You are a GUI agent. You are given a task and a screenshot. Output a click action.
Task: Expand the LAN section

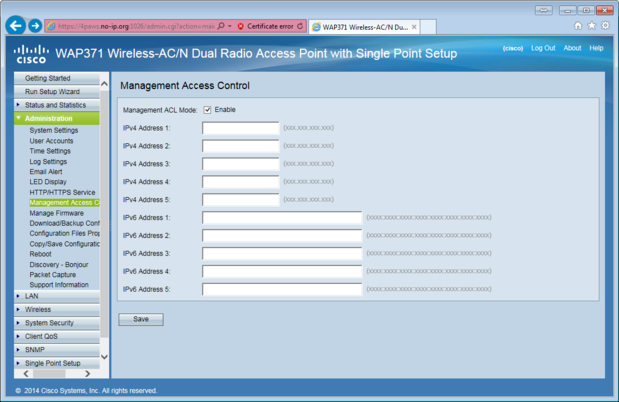click(x=57, y=296)
